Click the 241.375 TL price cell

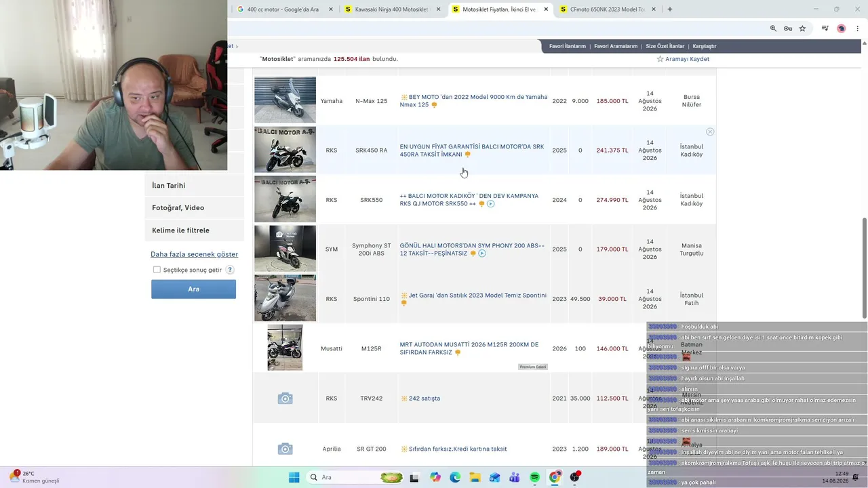(x=612, y=150)
